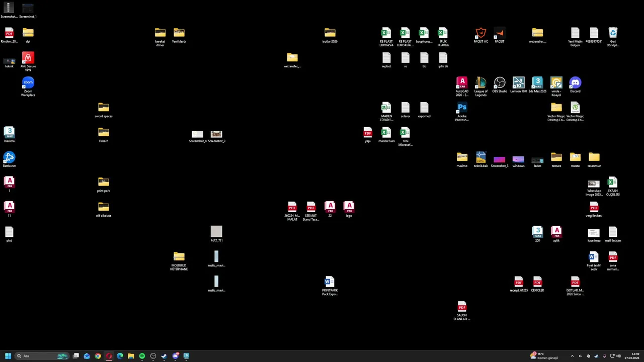Image resolution: width=644 pixels, height=362 pixels.
Task: Select the MOSBUILD KÜTÜPHANE folder
Action: (x=179, y=261)
